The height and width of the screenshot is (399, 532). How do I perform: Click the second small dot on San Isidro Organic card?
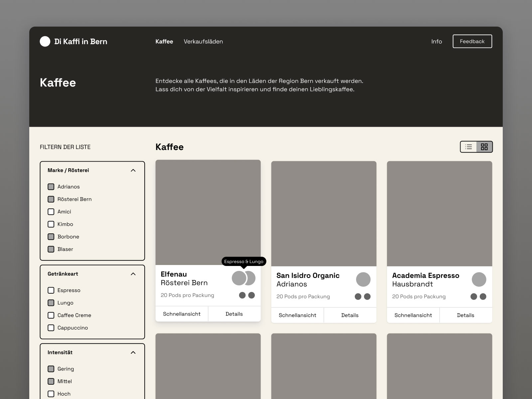coord(367,296)
